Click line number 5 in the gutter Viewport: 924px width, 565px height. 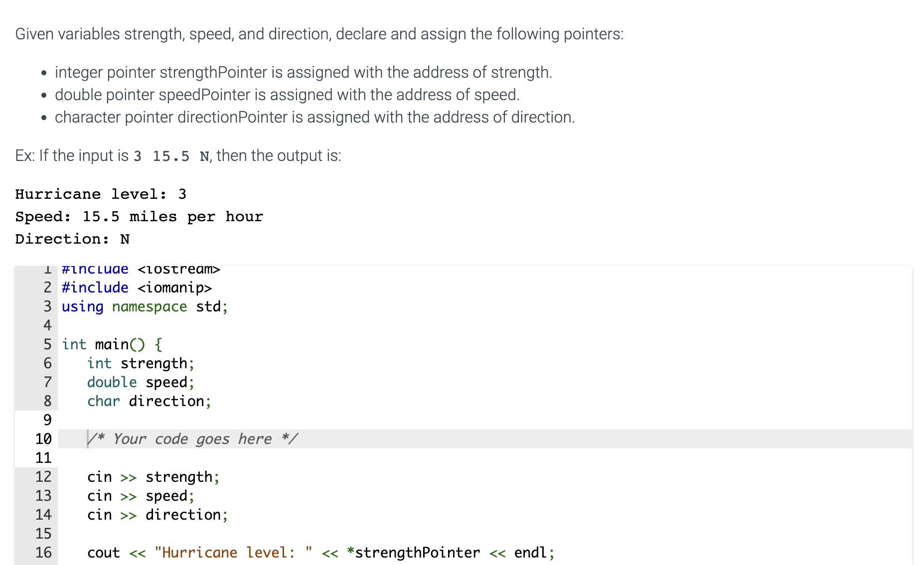coord(47,344)
